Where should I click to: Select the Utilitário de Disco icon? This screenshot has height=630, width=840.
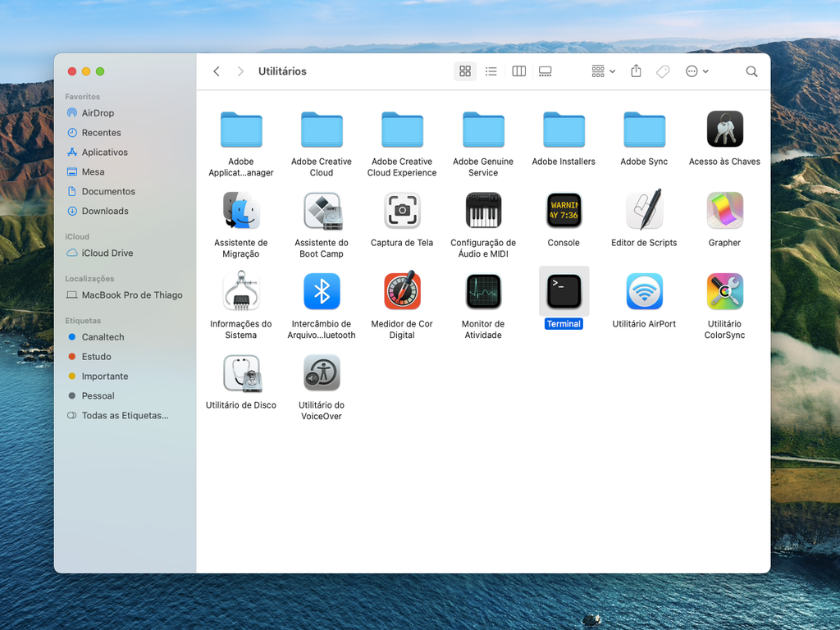point(241,372)
